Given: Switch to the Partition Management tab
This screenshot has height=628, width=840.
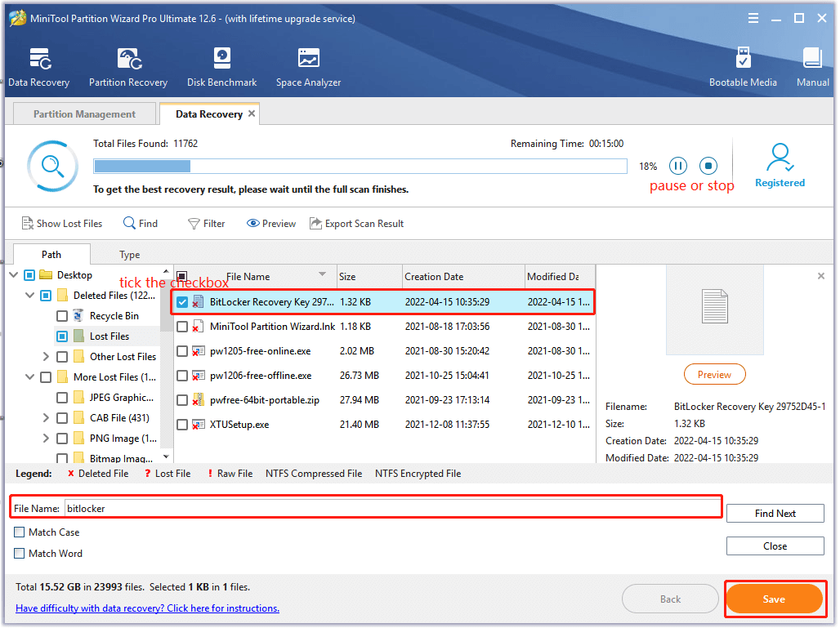Looking at the screenshot, I should point(84,114).
